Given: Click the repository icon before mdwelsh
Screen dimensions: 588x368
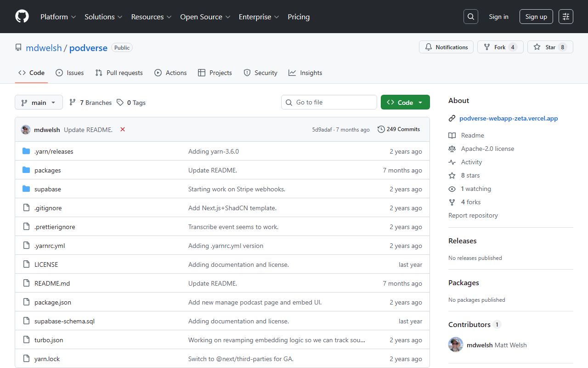Looking at the screenshot, I should click(x=18, y=48).
